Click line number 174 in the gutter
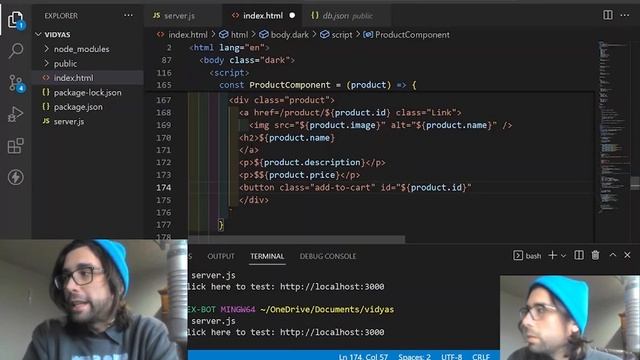The height and width of the screenshot is (360, 640). pos(163,187)
